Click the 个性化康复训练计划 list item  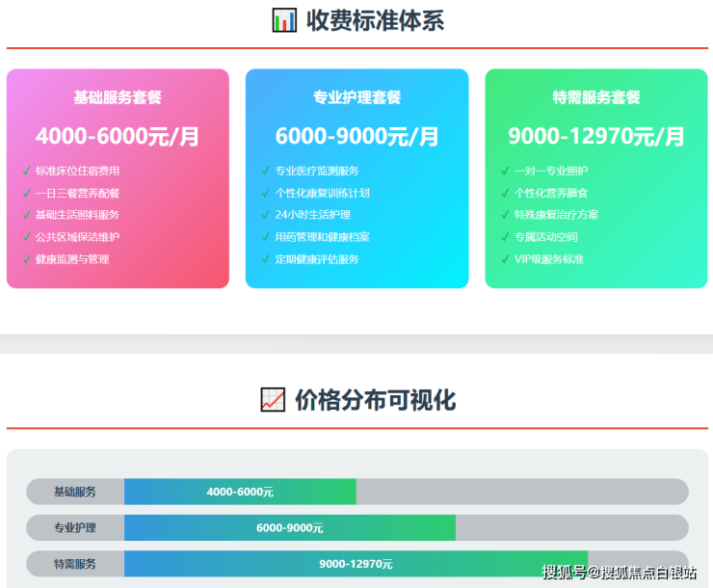click(x=322, y=193)
